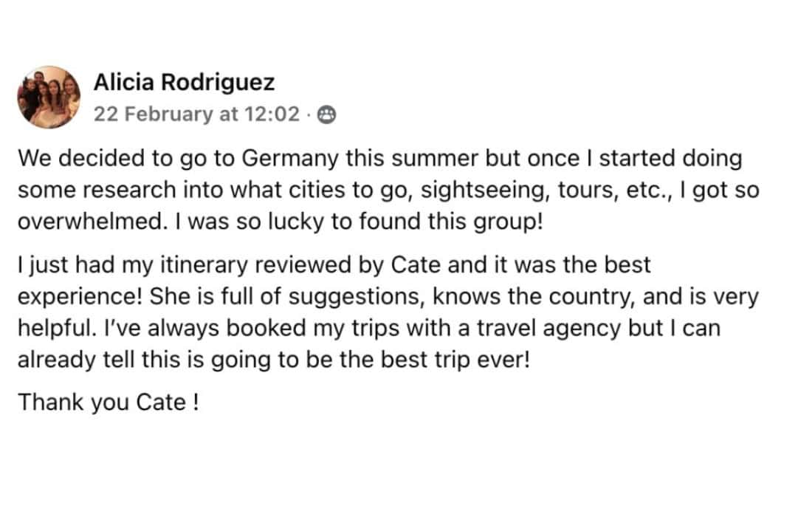This screenshot has width=812, height=517.
Task: Click the name Cate in 'reviewed by Cate'
Action: [416, 264]
